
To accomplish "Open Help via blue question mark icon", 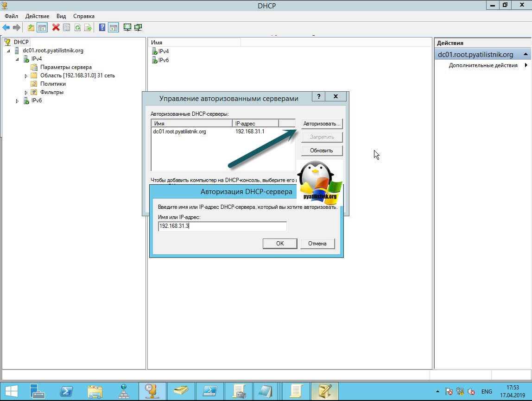I will click(x=102, y=28).
